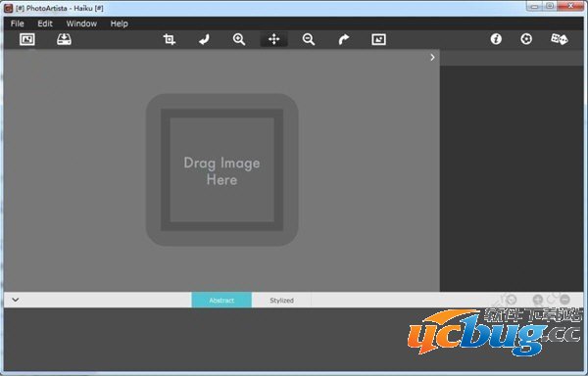Screen dimensions: 588x376
Task: Click the undo curved-left arrow
Action: [x=204, y=39]
